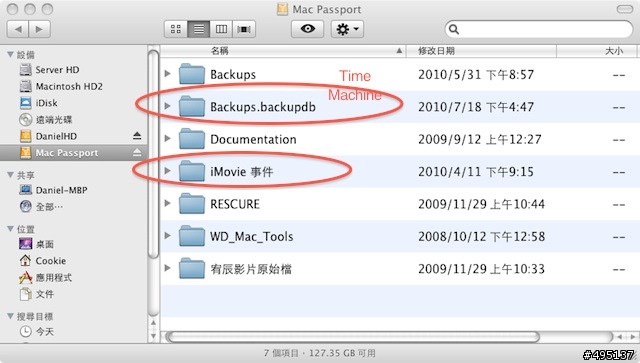Open the gear Action menu
Viewport: 640px width, 363px height.
(347, 29)
